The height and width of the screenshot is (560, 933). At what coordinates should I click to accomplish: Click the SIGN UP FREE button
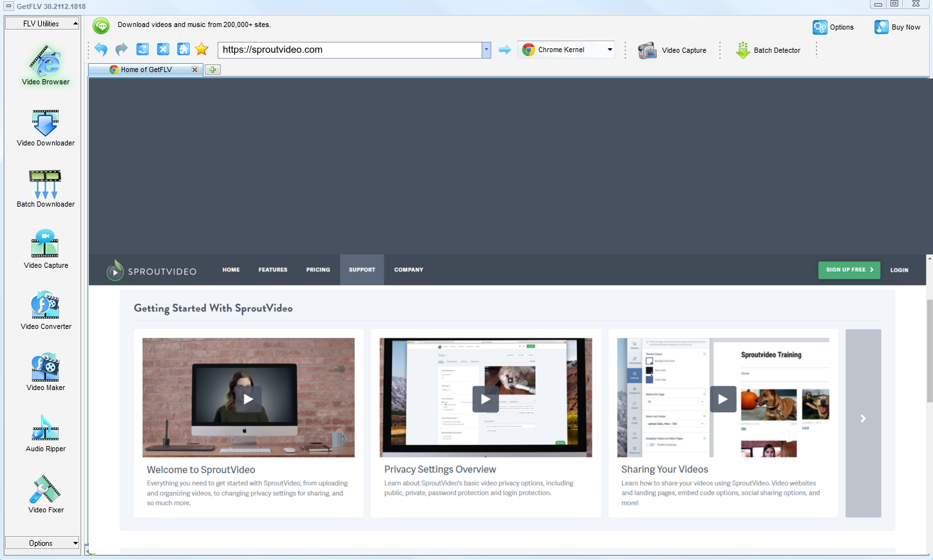849,270
